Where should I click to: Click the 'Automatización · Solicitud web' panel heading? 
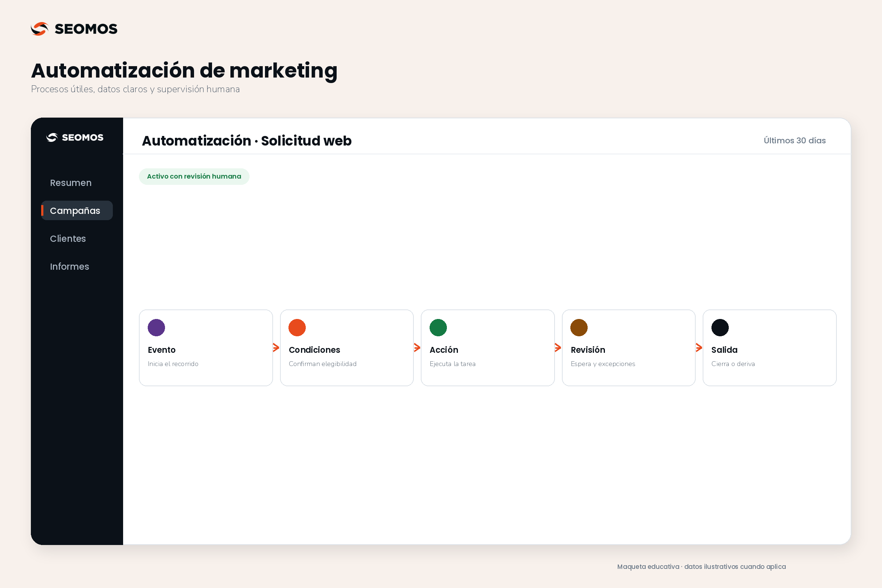tap(247, 141)
